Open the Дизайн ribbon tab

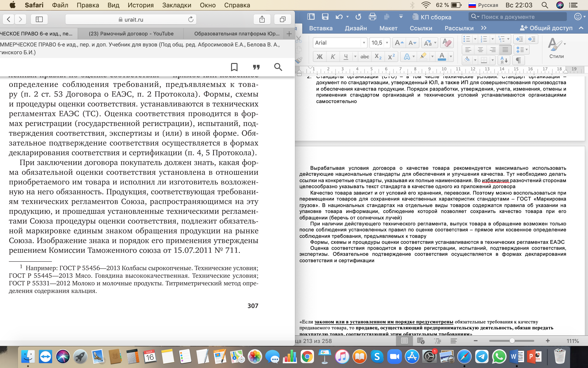coord(356,28)
